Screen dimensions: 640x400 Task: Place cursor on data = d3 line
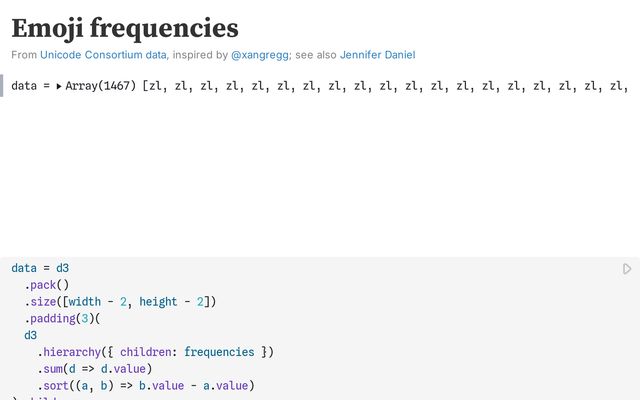pyautogui.click(x=40, y=268)
